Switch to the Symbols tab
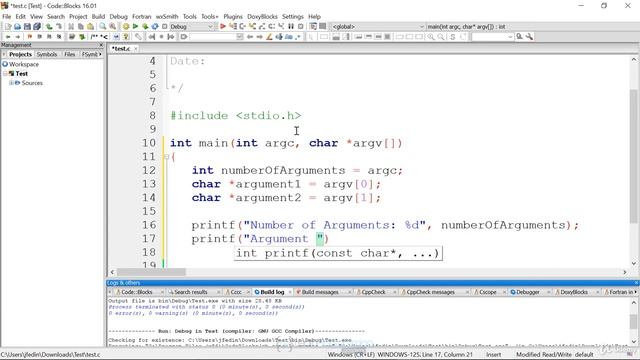Screen dimensions: 640x360 point(47,54)
